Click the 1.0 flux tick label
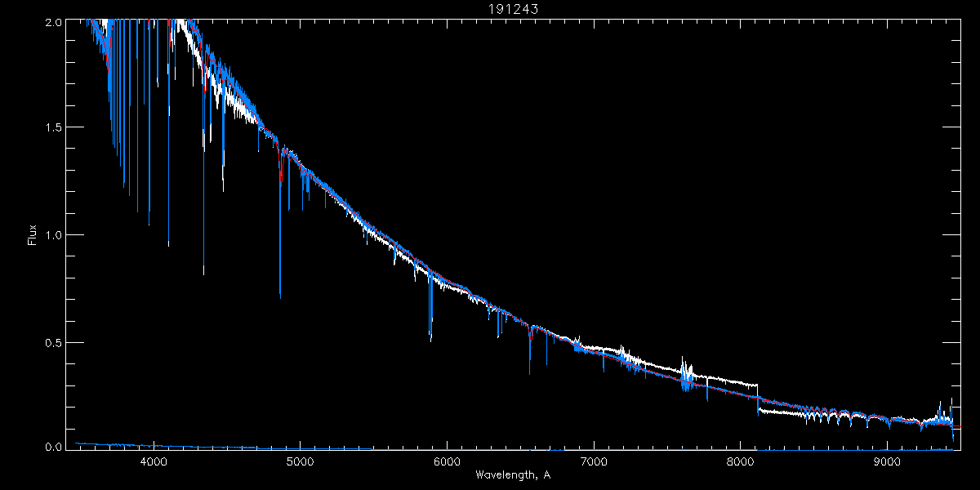This screenshot has width=980, height=490. [x=54, y=235]
